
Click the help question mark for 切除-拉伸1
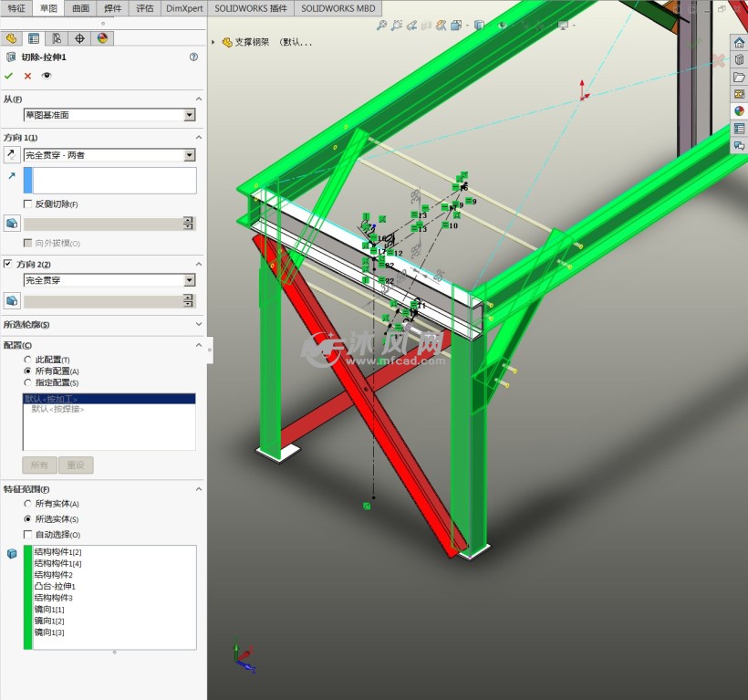[193, 57]
